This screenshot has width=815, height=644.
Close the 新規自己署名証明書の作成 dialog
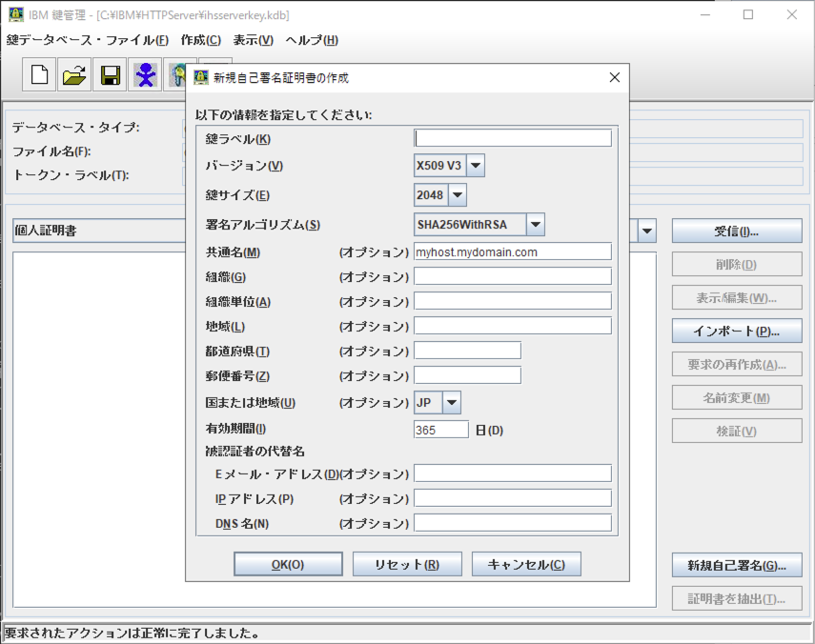(615, 77)
